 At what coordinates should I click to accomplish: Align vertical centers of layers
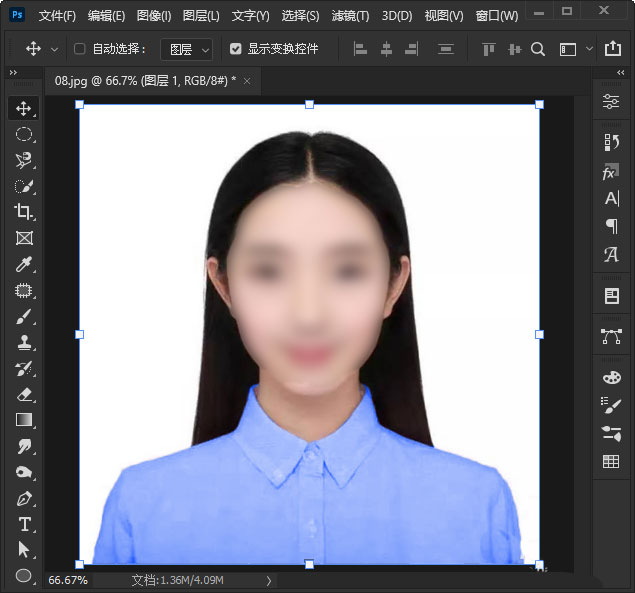click(x=514, y=49)
